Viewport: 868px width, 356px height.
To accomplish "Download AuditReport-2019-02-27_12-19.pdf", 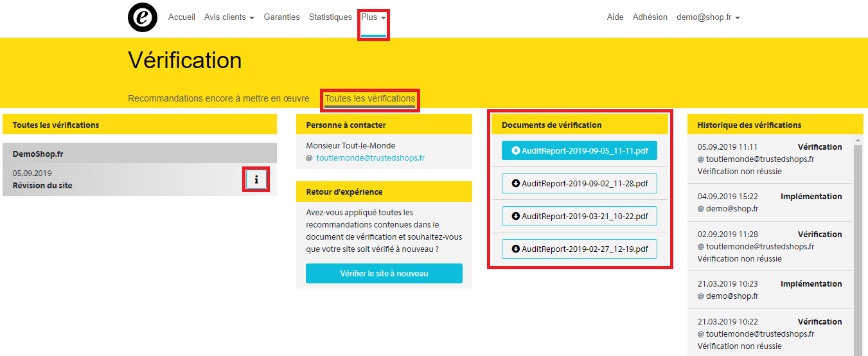I will [580, 249].
